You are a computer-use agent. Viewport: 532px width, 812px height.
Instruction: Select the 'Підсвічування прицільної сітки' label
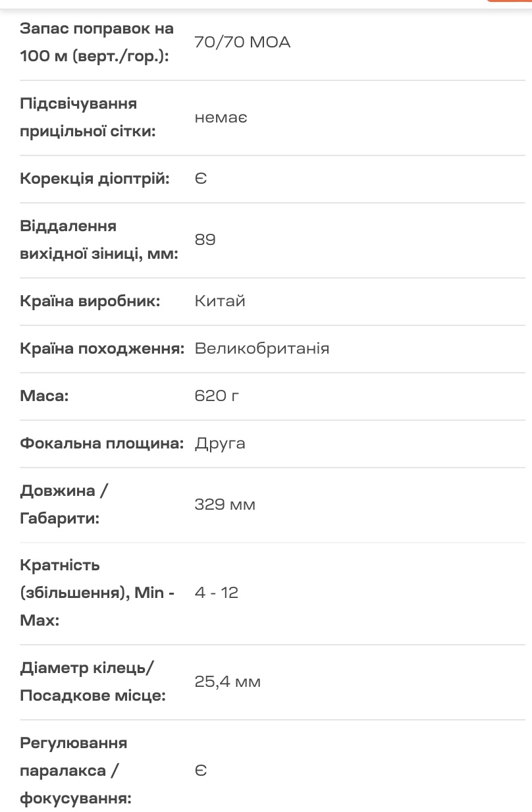pos(88,118)
